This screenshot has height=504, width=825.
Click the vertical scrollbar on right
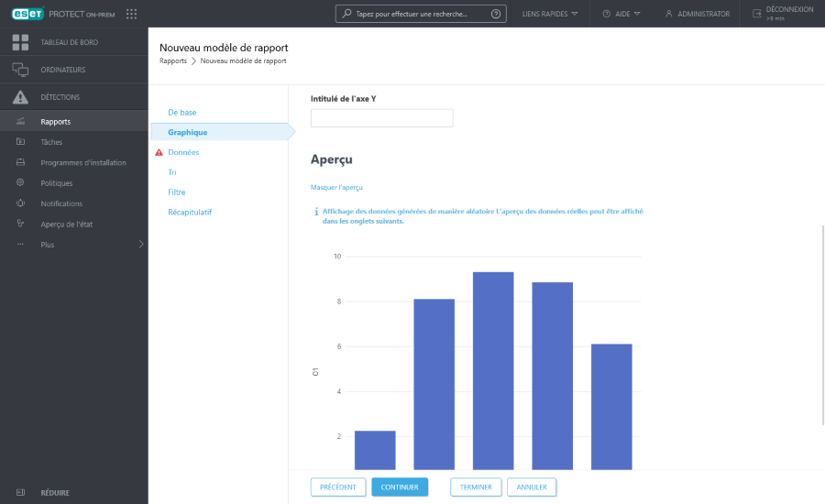pos(823,324)
